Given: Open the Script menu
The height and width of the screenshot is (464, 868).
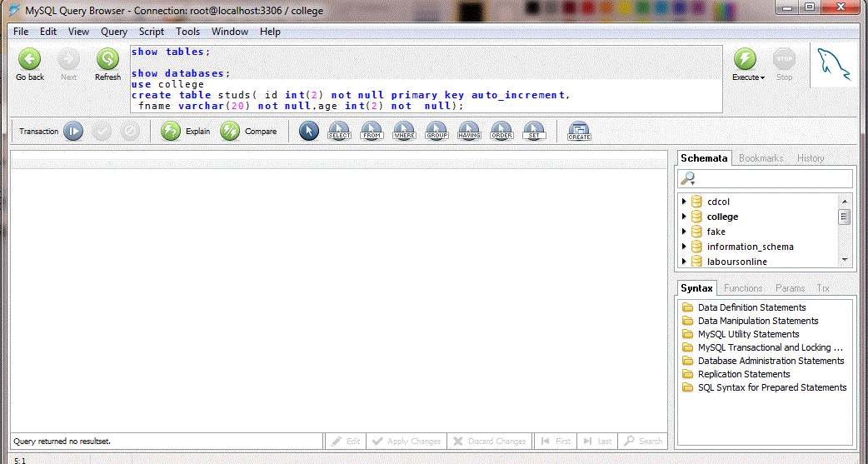Looking at the screenshot, I should (x=151, y=32).
